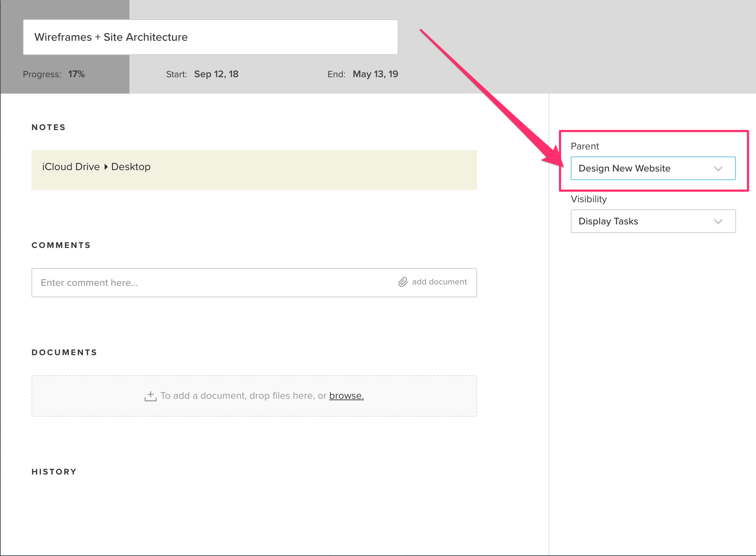Open the Visibility dropdown showing Display Tasks
Image resolution: width=756 pixels, height=556 pixels.
pyautogui.click(x=653, y=221)
